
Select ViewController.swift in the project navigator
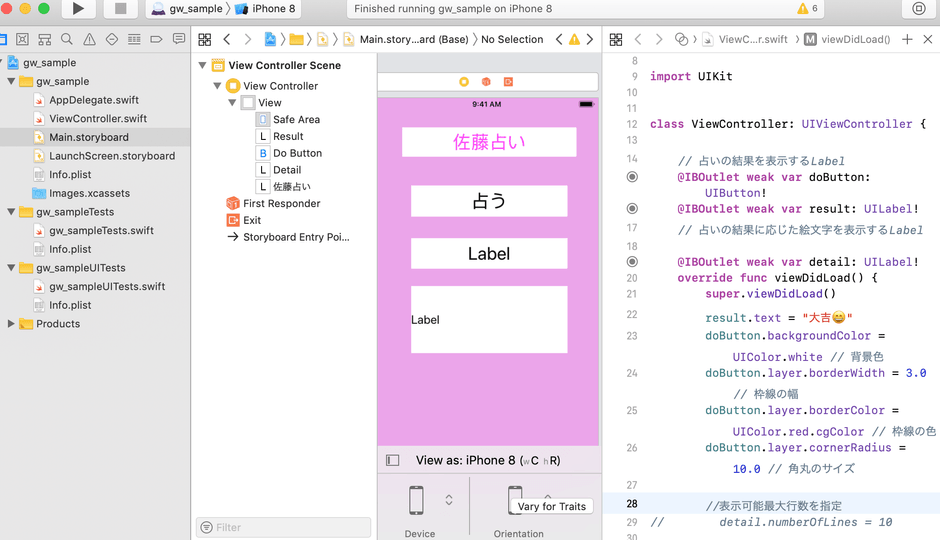point(98,119)
